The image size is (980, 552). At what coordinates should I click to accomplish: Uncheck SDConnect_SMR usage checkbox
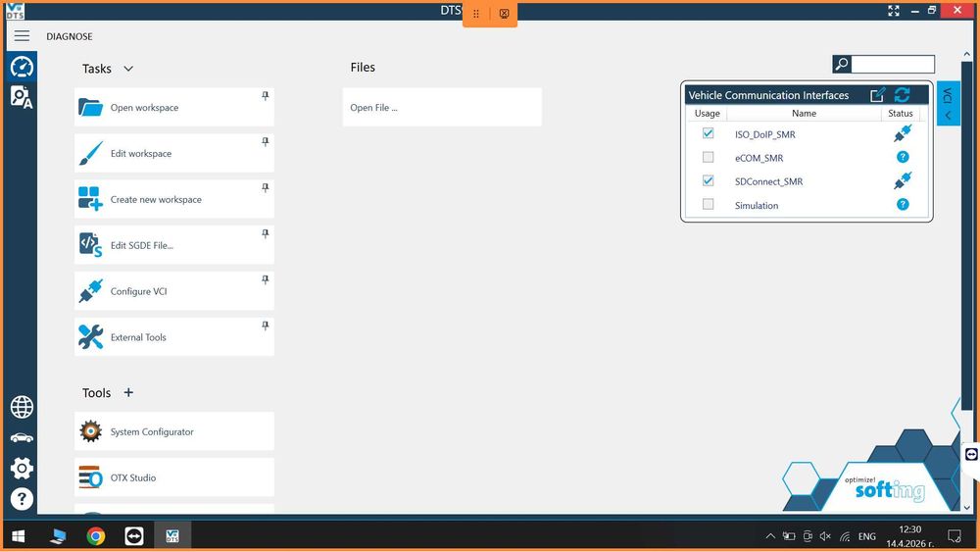tap(708, 180)
